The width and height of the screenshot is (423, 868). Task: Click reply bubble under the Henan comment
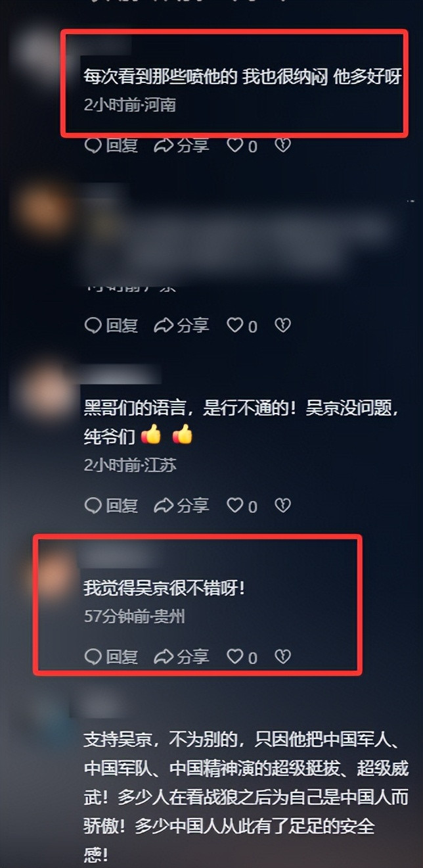pos(111,145)
